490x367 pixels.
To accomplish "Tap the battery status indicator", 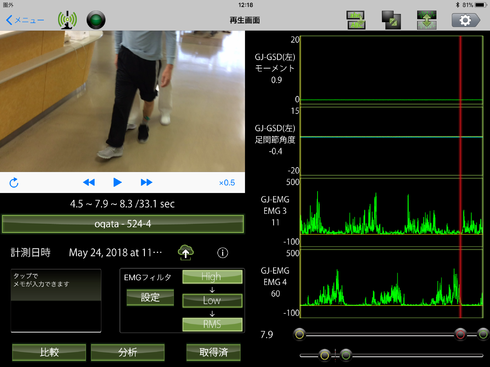I will coord(482,5).
